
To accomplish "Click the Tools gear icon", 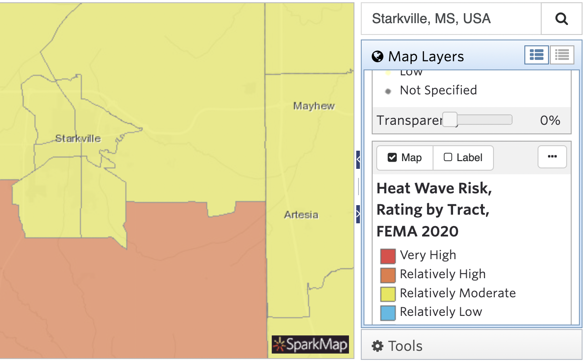I will click(377, 346).
